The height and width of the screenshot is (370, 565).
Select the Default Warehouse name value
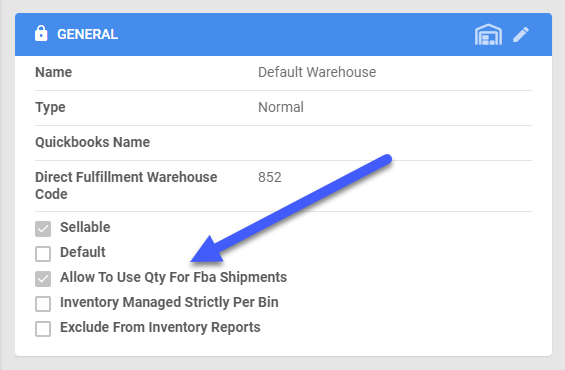(317, 72)
